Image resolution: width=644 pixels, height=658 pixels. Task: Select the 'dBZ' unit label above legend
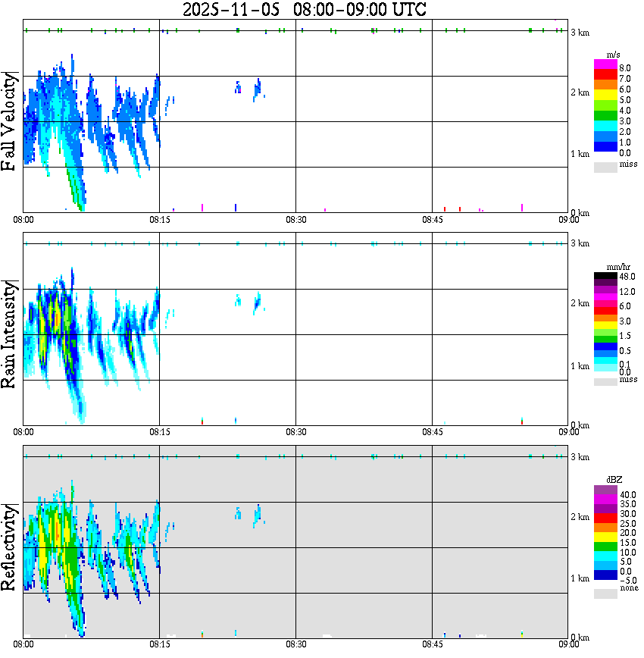[613, 481]
